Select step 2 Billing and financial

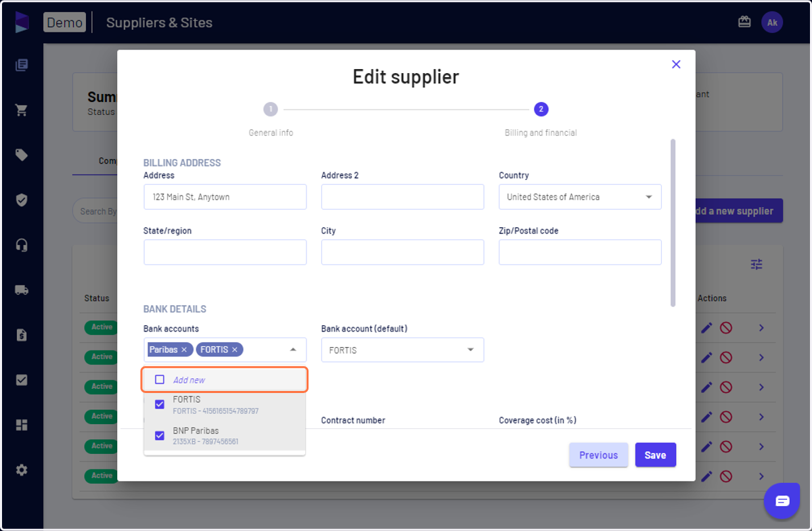(x=541, y=109)
